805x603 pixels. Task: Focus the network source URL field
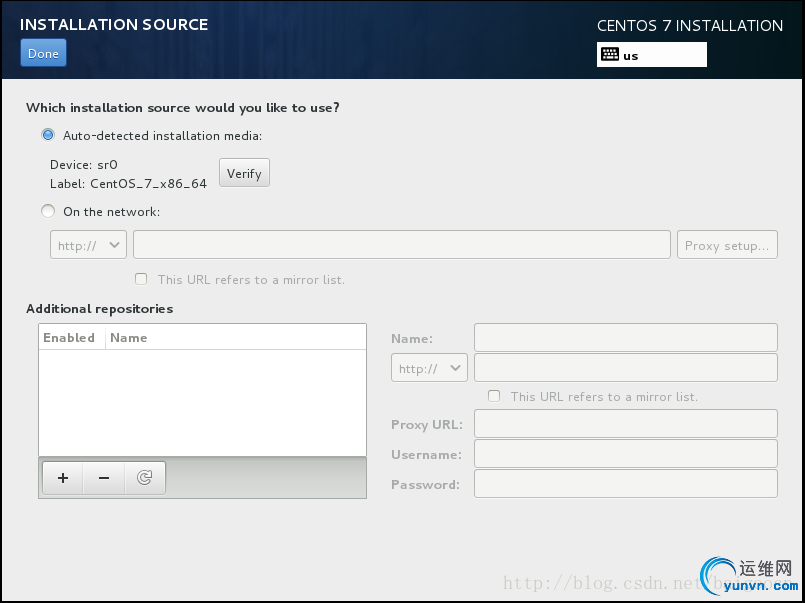click(x=402, y=245)
